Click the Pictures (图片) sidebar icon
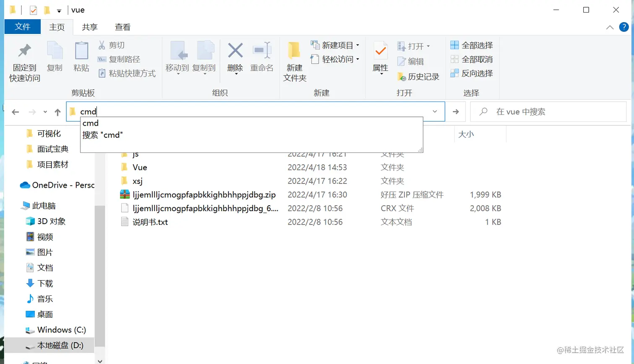Screen dimensions: 634x364 [30, 252]
